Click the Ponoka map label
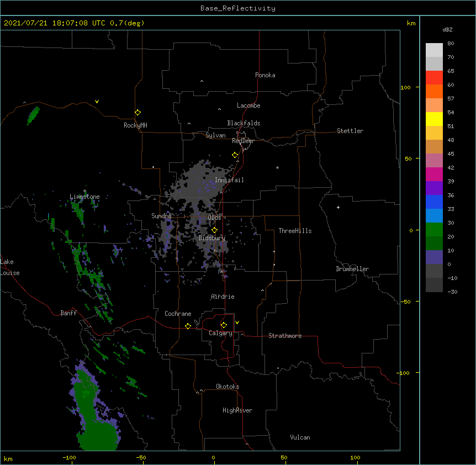 (x=265, y=75)
